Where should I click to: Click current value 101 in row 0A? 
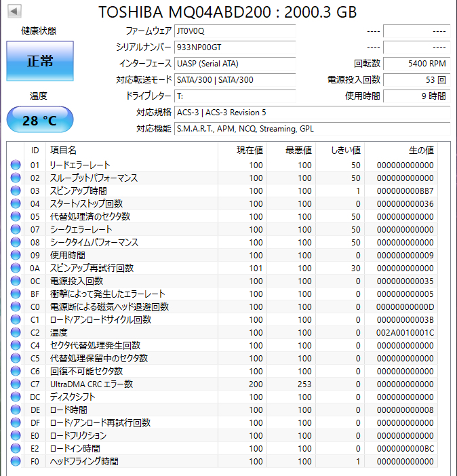256,269
